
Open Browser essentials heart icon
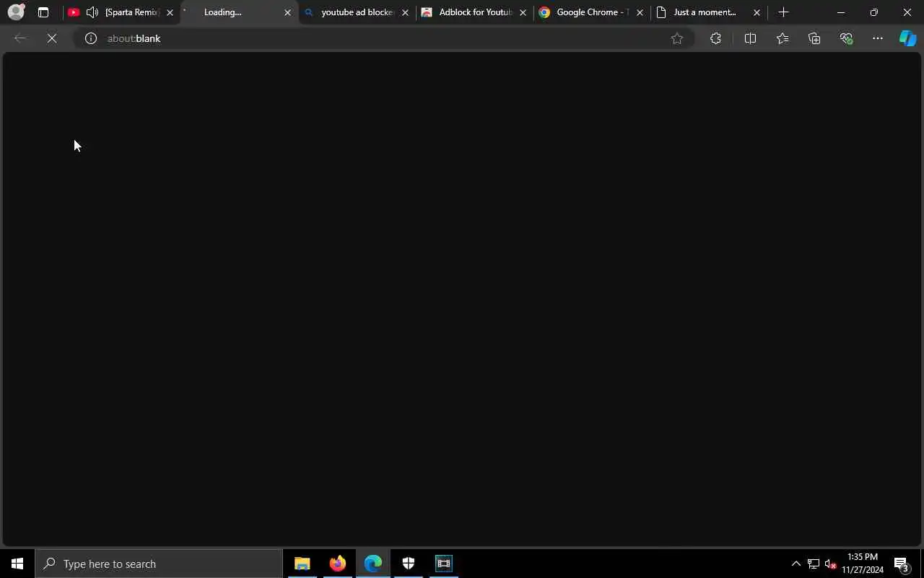tap(846, 38)
